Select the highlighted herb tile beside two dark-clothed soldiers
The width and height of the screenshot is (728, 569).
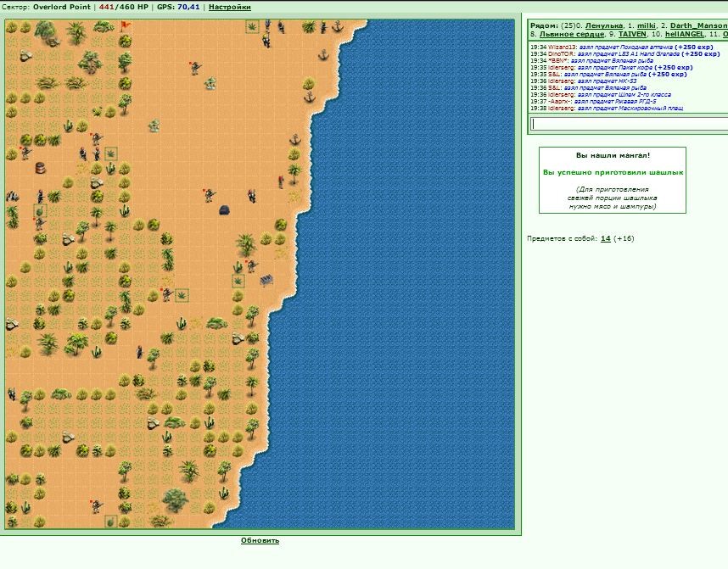pyautogui.click(x=110, y=153)
